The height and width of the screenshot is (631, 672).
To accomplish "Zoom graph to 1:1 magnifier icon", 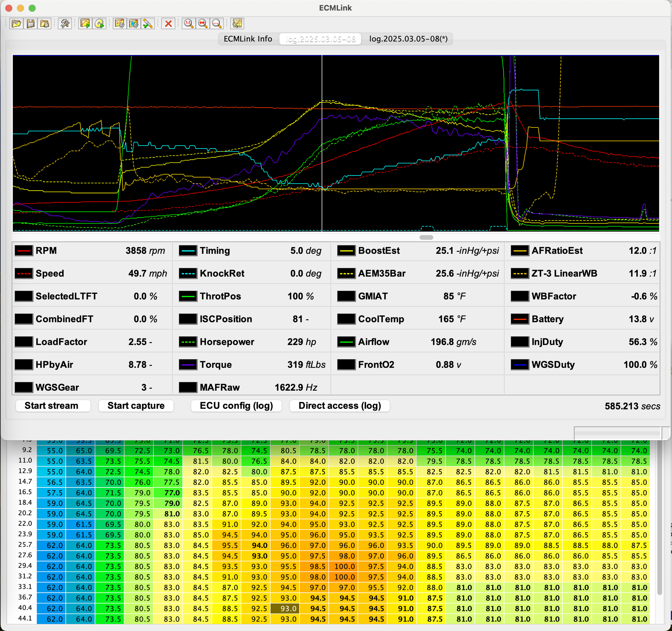I will pos(188,23).
